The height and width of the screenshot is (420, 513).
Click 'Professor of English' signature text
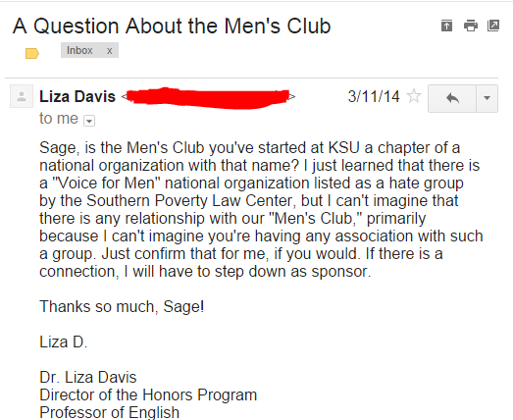click(109, 412)
